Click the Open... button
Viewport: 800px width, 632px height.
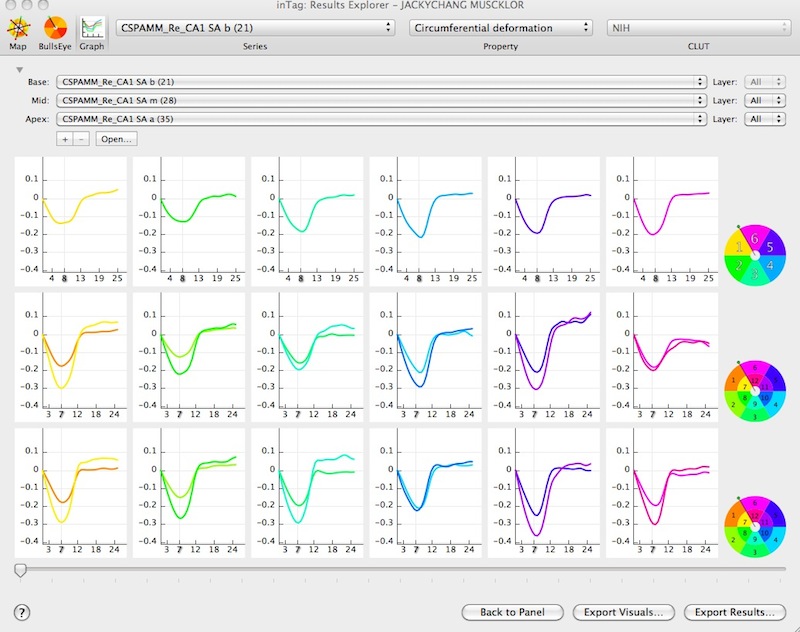114,138
